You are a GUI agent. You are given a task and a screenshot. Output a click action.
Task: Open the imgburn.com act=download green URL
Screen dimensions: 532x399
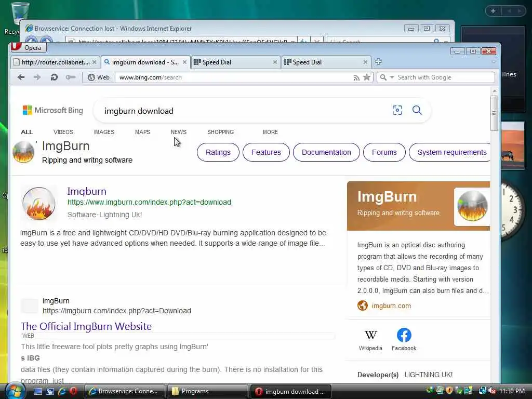click(149, 202)
